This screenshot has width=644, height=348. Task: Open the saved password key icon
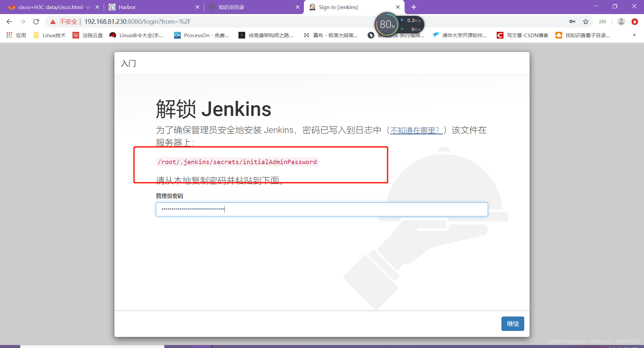click(572, 22)
